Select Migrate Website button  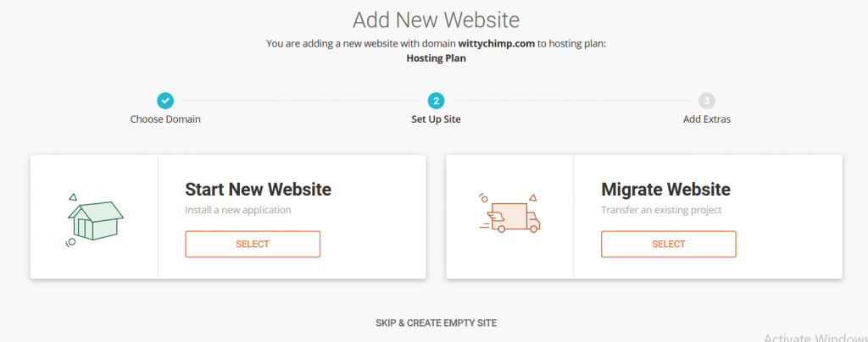pyautogui.click(x=669, y=244)
